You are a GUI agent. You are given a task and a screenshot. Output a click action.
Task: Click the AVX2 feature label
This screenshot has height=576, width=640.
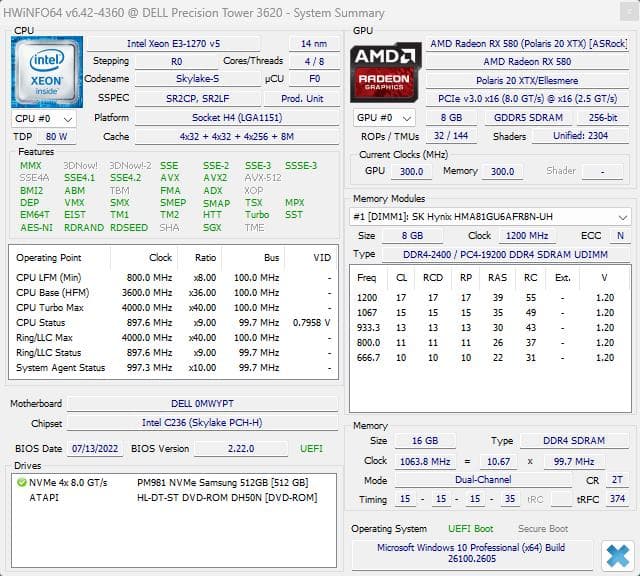[215, 178]
